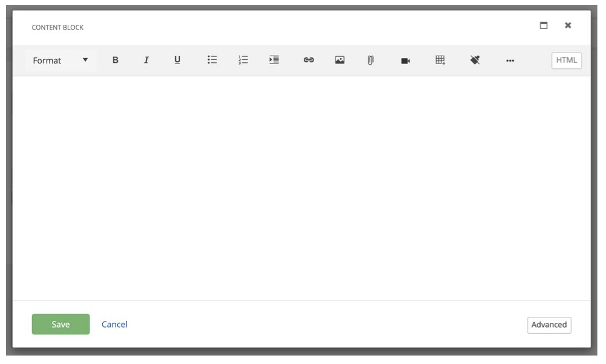Insert a table using the grid icon
This screenshot has width=606, height=364.
click(440, 60)
